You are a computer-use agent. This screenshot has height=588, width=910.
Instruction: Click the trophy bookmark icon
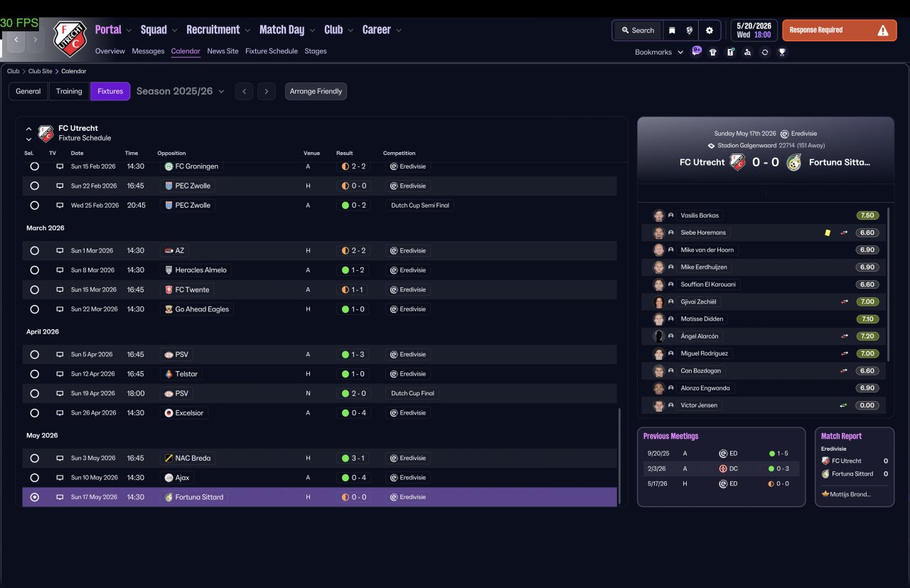click(x=782, y=52)
